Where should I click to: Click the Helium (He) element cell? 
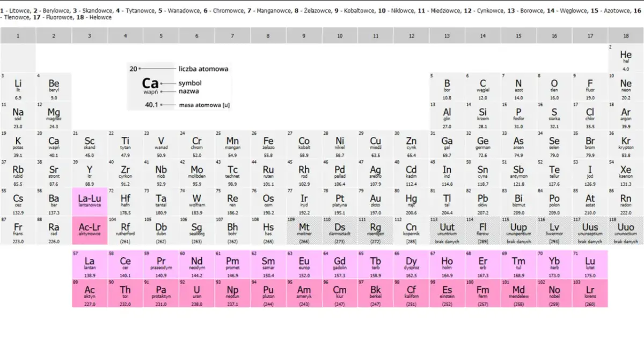(626, 58)
